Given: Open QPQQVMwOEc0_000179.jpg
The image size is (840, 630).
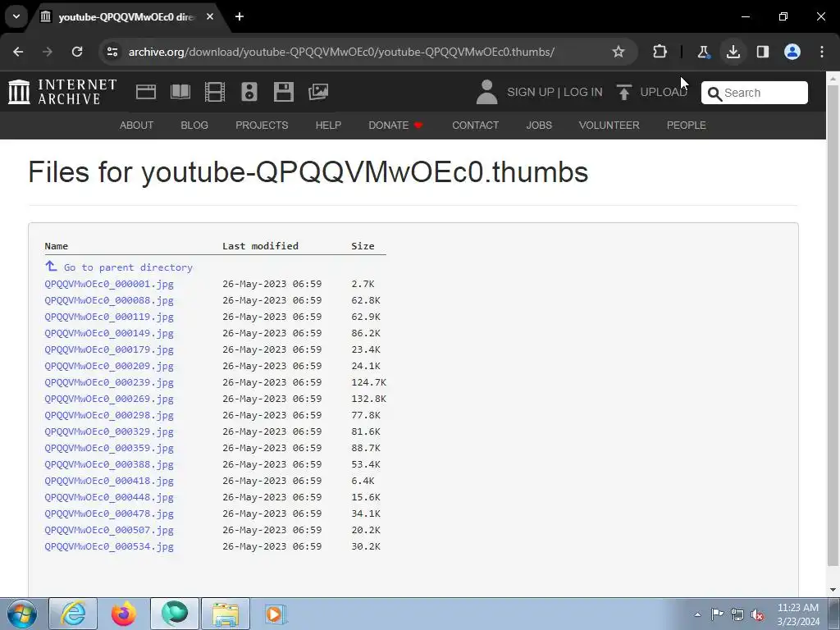Looking at the screenshot, I should (x=109, y=349).
